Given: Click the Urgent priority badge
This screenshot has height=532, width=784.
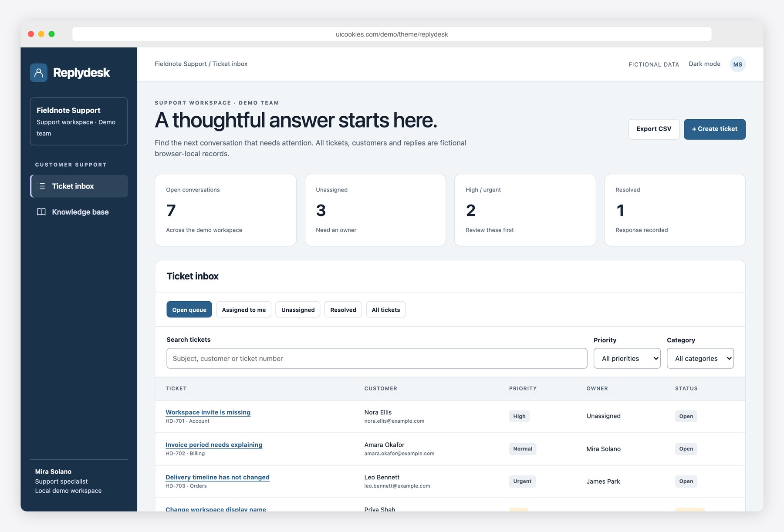Looking at the screenshot, I should (x=522, y=481).
